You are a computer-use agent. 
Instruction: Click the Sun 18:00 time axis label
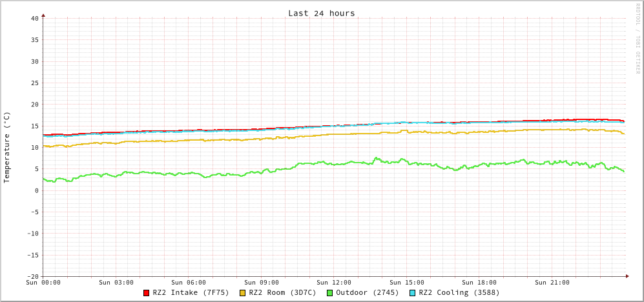click(x=479, y=283)
